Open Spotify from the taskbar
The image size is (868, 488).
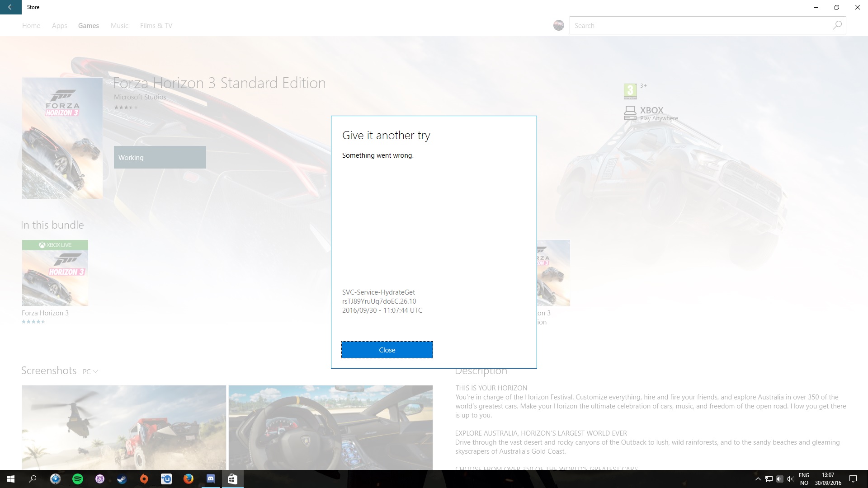click(x=78, y=479)
